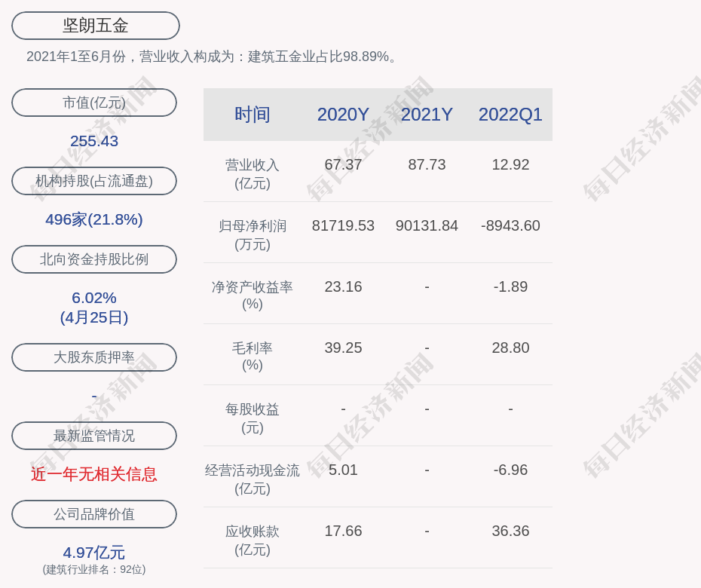Select the 496家(21.8%) value
Image resolution: width=701 pixels, height=588 pixels.
(x=94, y=219)
